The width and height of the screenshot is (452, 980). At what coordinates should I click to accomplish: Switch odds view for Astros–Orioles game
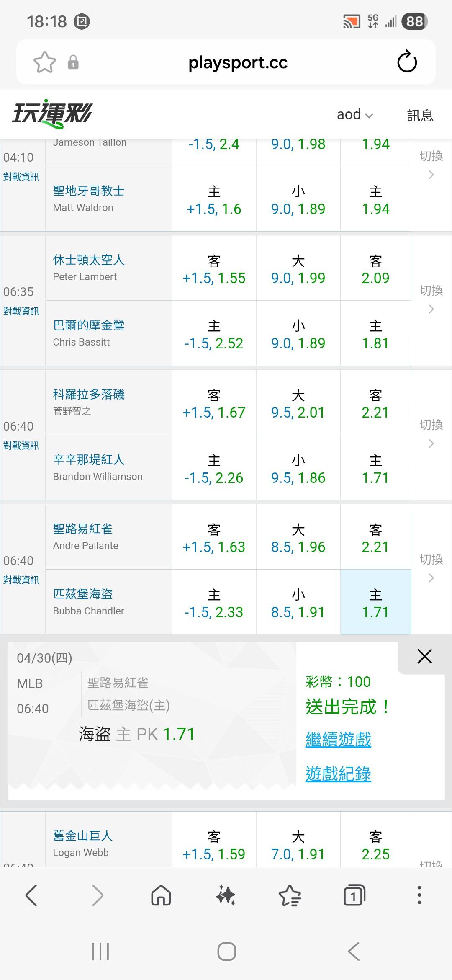coord(431,299)
